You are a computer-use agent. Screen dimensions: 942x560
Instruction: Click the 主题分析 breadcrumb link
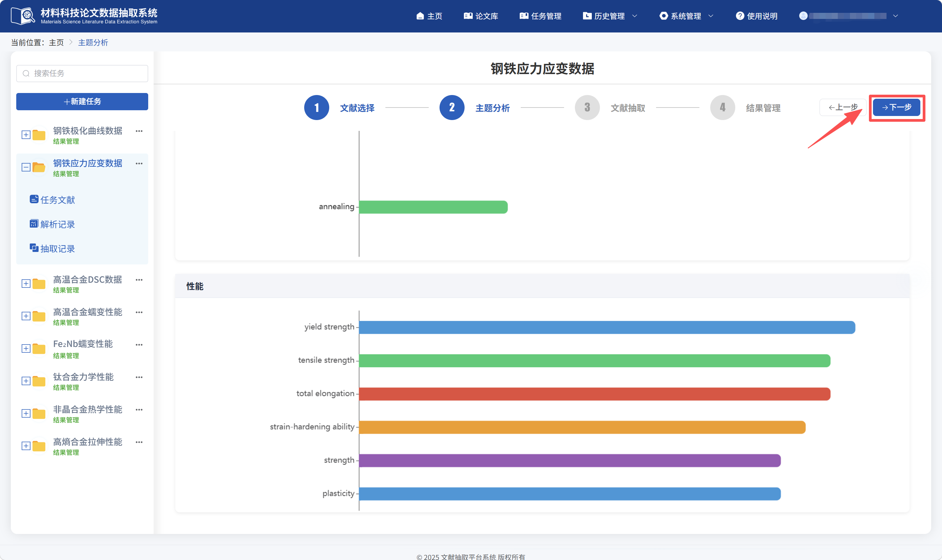(93, 42)
